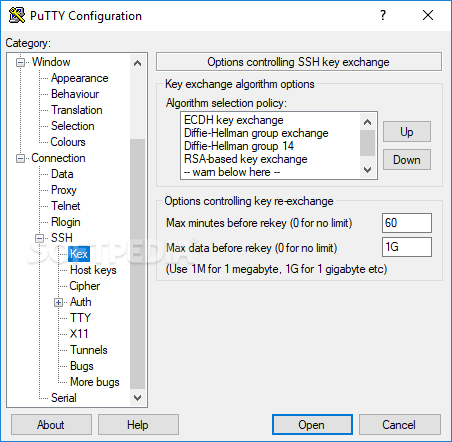Click the algorithm list scrollbar thumb
Viewport: 452px width, 442px height.
(368, 143)
